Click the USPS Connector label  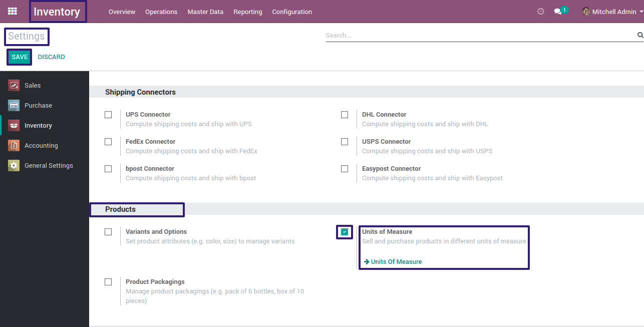(386, 142)
